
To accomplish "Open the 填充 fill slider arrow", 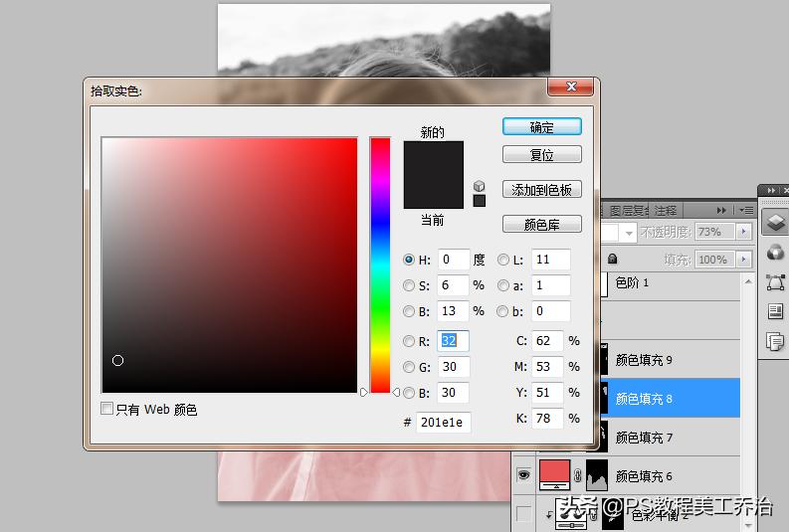I will click(743, 260).
